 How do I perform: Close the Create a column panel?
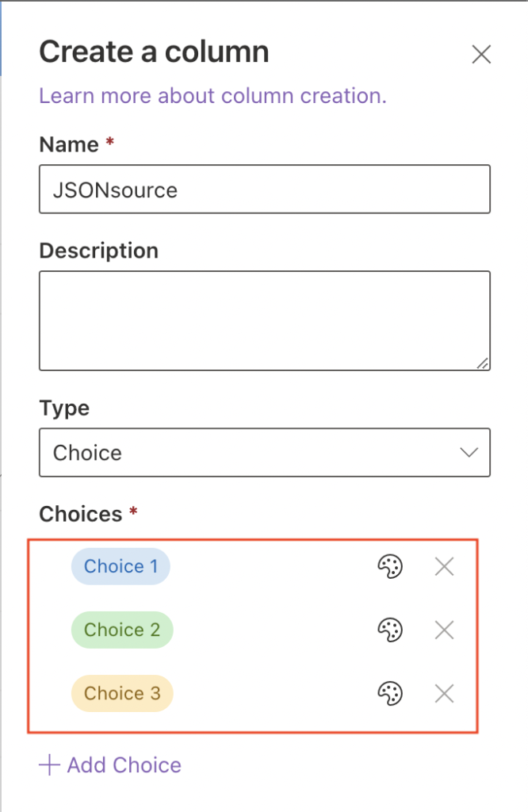[x=481, y=54]
